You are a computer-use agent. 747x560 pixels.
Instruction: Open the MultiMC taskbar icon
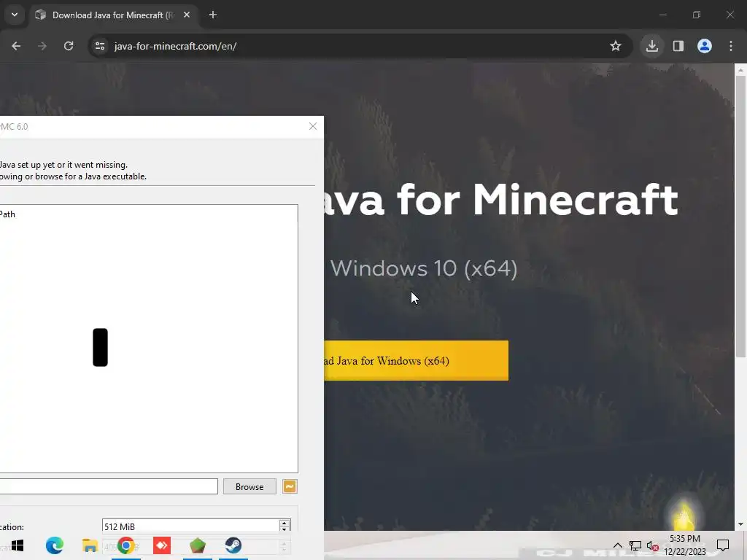point(197,545)
